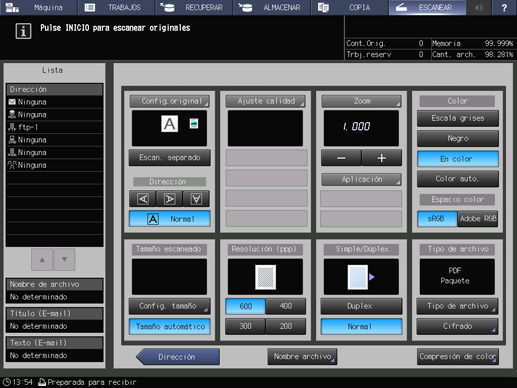Choose Adobe RGB color space
517x388 pixels.
click(x=478, y=219)
